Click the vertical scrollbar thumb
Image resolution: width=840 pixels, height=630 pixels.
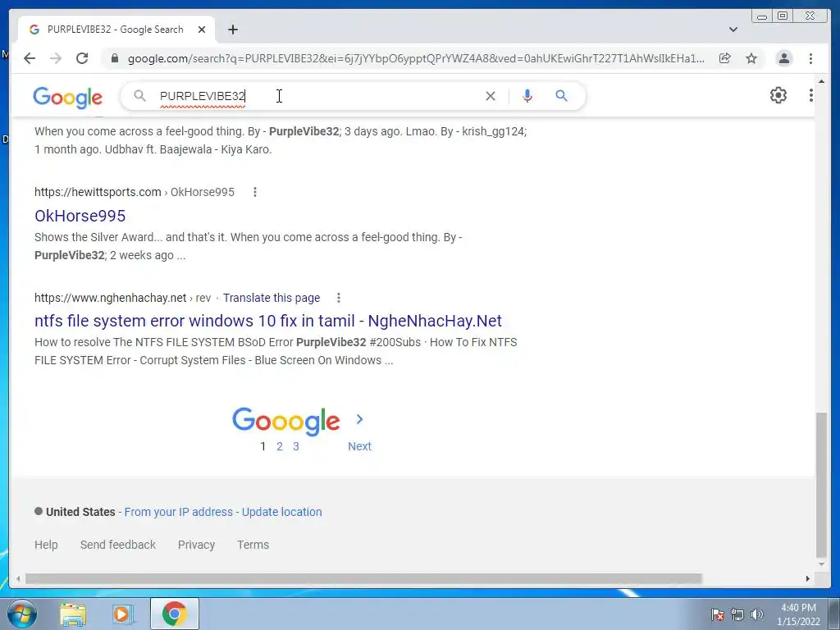(821, 485)
